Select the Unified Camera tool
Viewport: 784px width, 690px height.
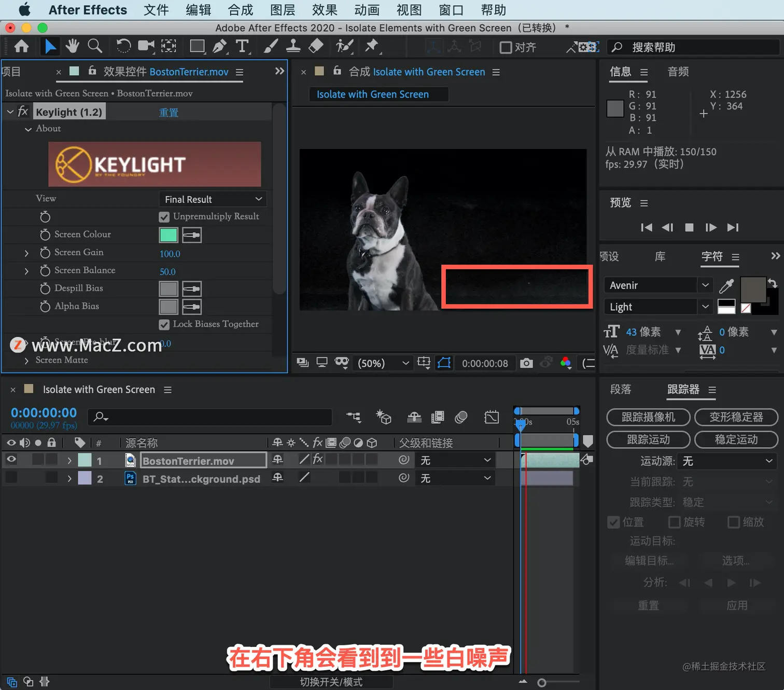[x=146, y=46]
